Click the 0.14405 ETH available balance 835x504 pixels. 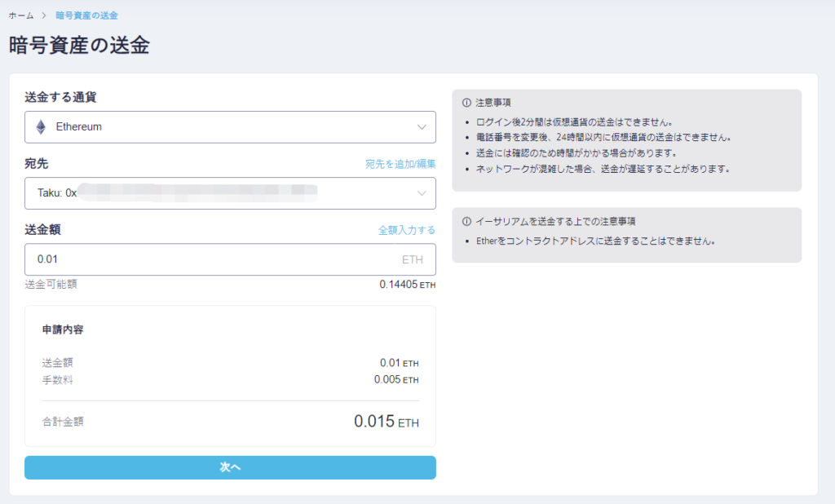point(408,285)
